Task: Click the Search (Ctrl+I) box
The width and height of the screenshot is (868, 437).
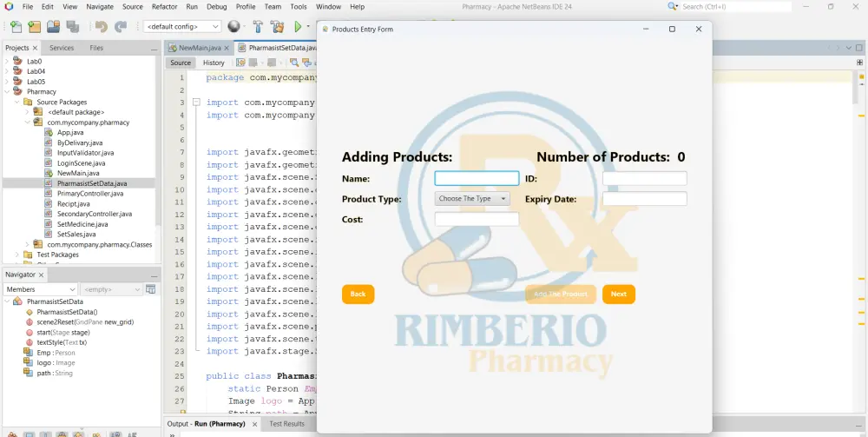Action: 736,7
